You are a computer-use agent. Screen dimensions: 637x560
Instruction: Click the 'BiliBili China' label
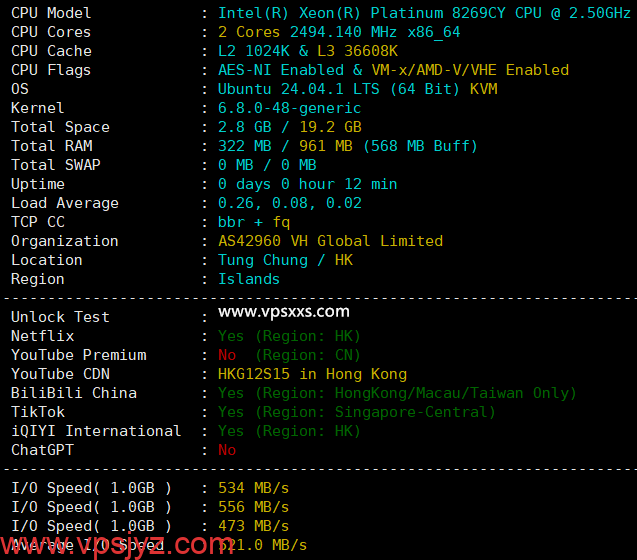click(74, 393)
